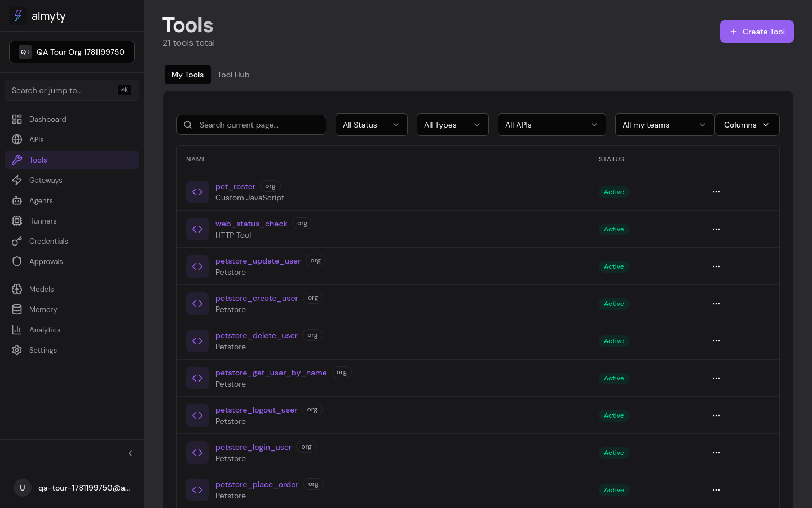Screen dimensions: 812x508
Task: Open more actions for petstore_get_user_by_name
Action: (x=716, y=378)
